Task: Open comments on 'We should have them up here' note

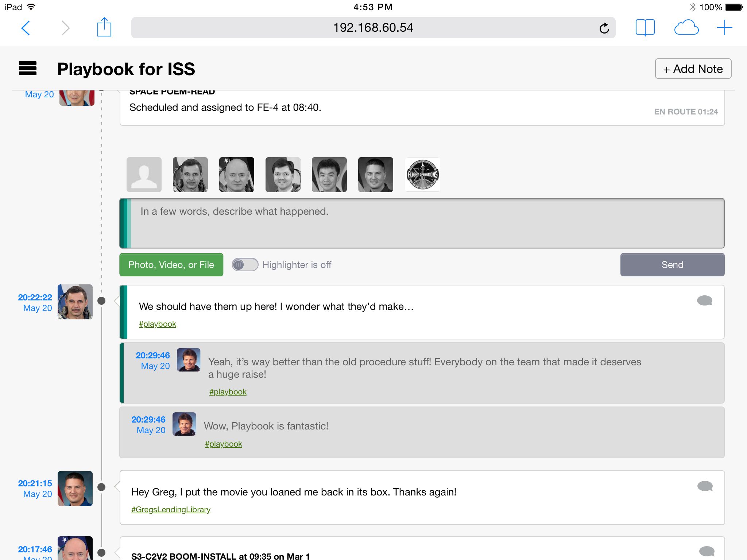Action: 705,300
